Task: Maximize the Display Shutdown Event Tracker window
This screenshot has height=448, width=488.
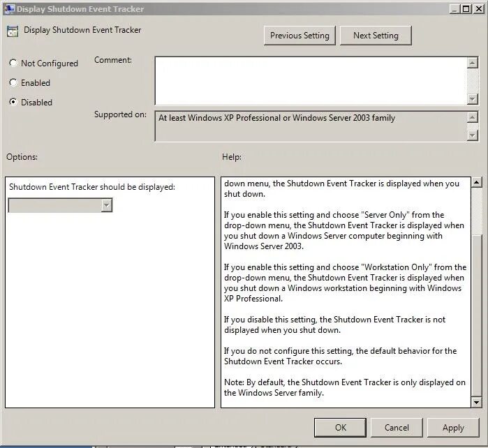Action: 466,9
